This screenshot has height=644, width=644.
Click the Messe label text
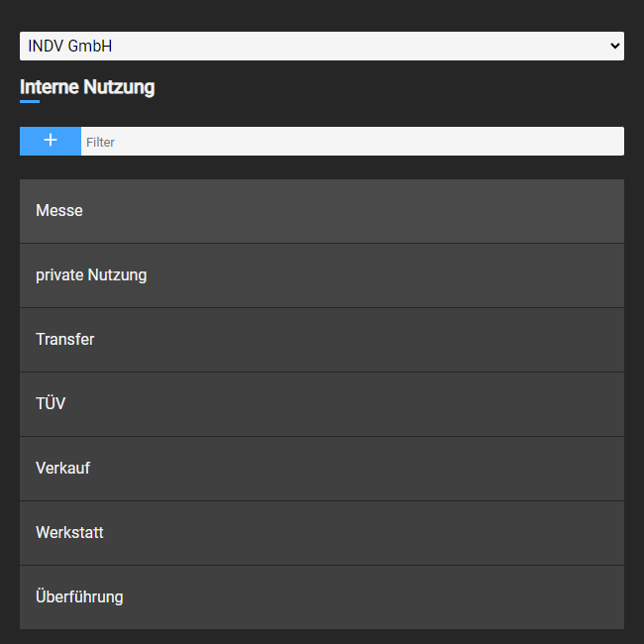(59, 210)
